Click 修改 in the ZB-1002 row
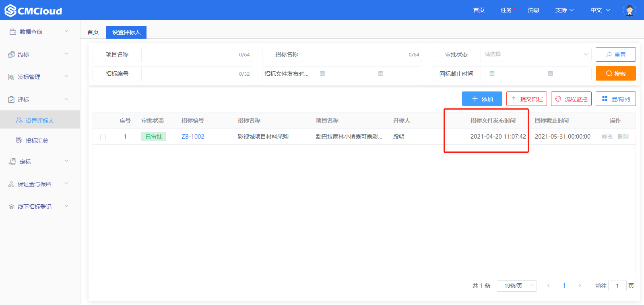Screen dimensions: 644x305 click(x=607, y=137)
